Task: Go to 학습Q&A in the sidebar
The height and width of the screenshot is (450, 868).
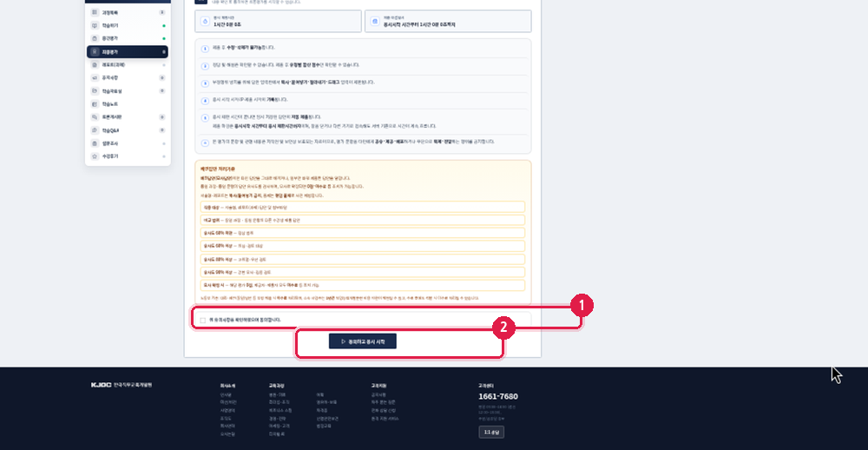Action: tap(128, 130)
